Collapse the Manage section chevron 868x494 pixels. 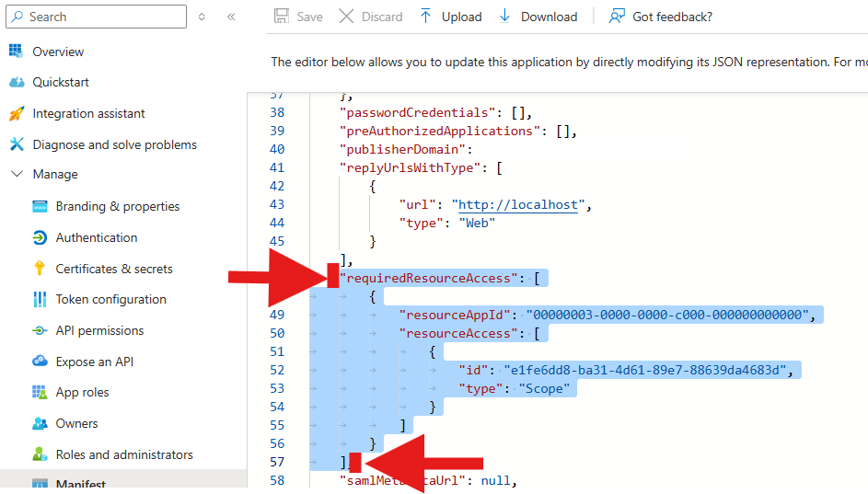point(16,175)
